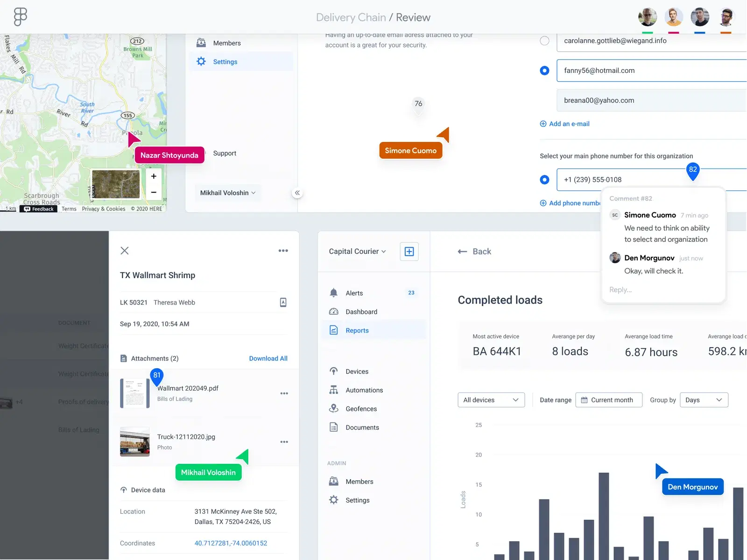Click the tallest bar in loads chart
The width and height of the screenshot is (747, 560).
[604, 516]
